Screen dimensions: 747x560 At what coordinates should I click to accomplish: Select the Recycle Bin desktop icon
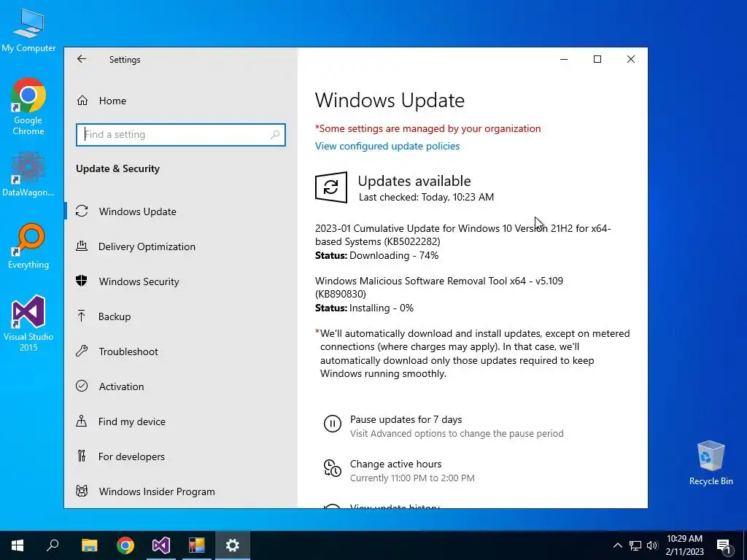(711, 463)
